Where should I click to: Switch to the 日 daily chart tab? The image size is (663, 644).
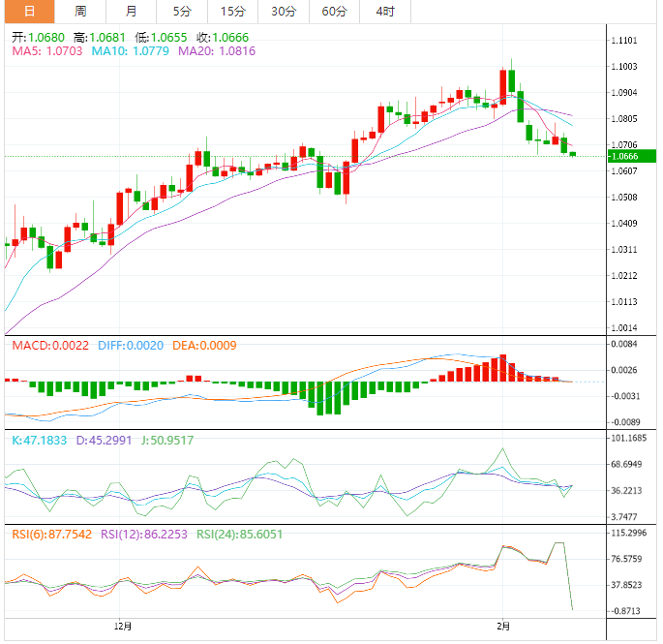point(29,12)
